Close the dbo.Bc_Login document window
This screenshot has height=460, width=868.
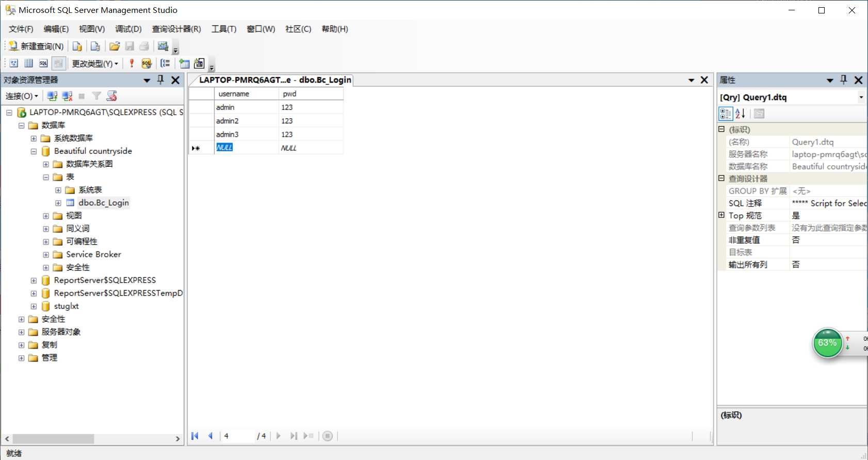coord(704,80)
